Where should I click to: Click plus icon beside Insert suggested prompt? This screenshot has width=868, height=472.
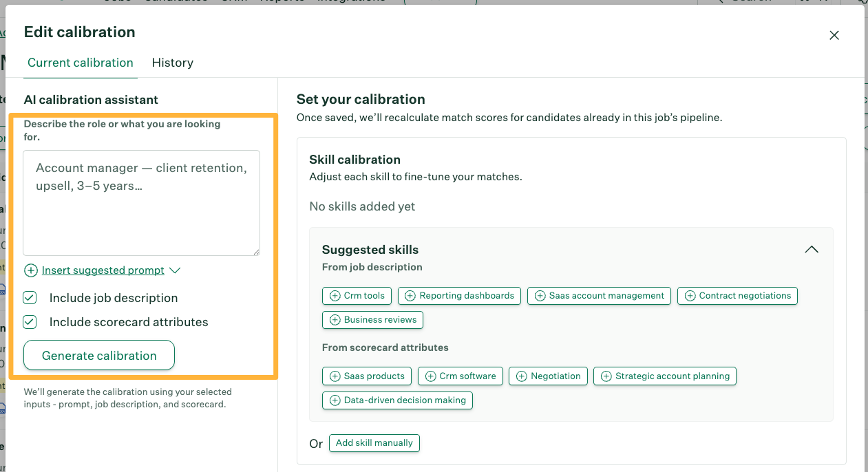pos(31,270)
